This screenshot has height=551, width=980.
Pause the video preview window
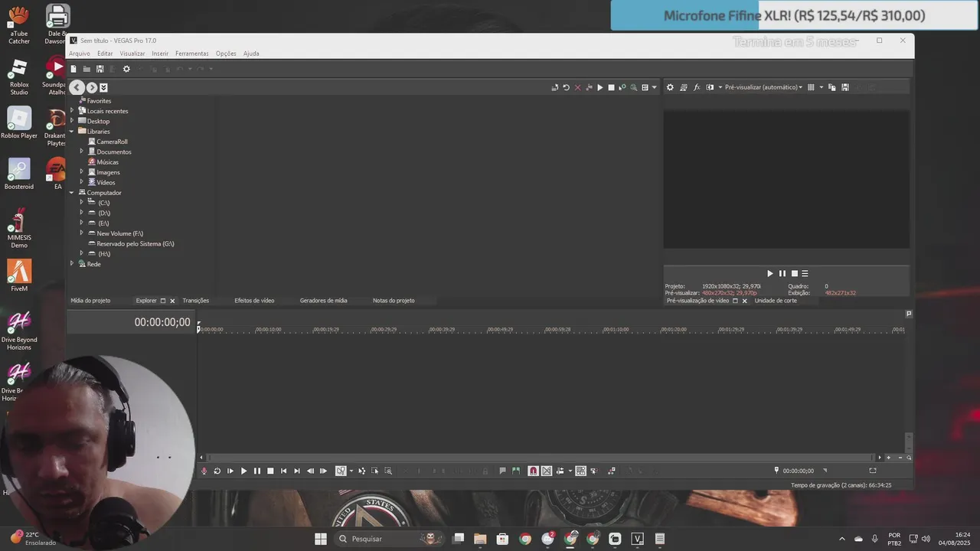point(782,273)
